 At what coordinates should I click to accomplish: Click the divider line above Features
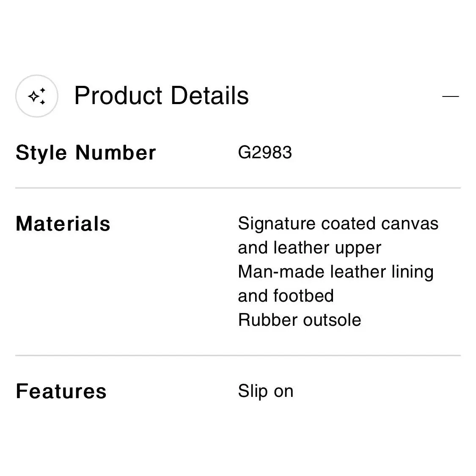coord(238,355)
